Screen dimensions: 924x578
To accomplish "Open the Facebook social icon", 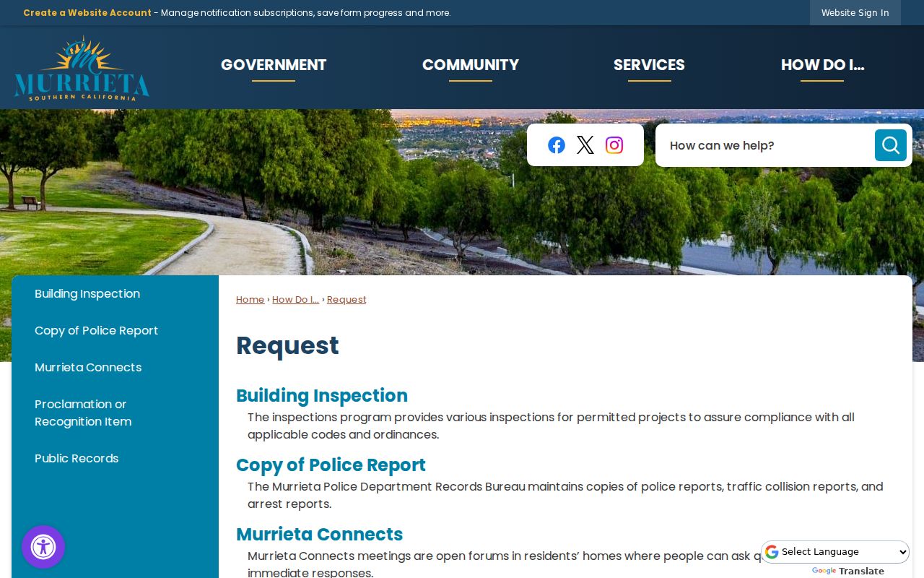I will pos(557,145).
